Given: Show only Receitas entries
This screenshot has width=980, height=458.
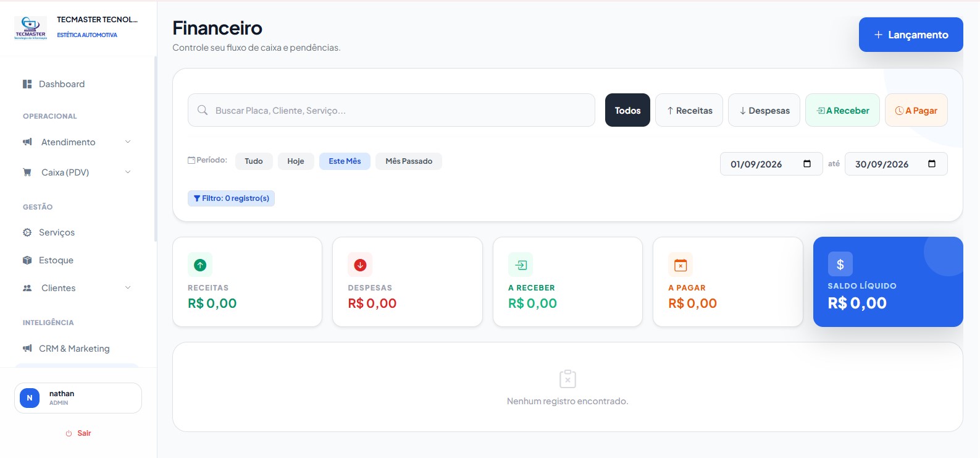Looking at the screenshot, I should point(689,110).
